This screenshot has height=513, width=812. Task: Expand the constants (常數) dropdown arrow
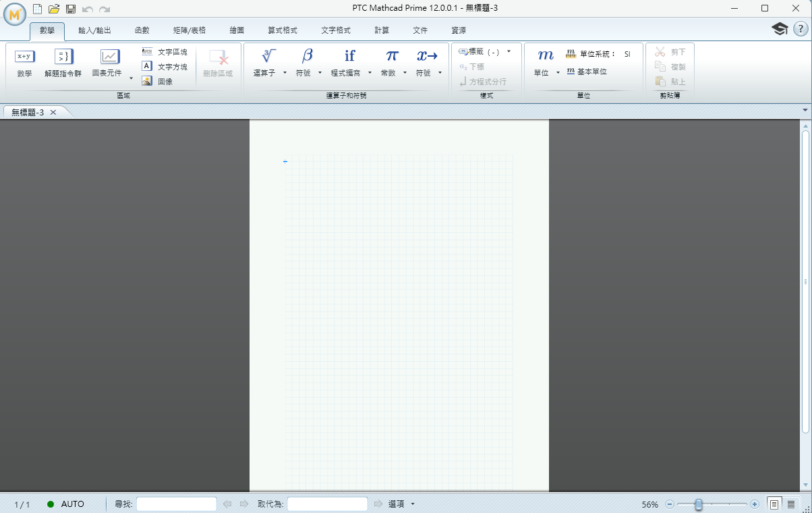(405, 73)
